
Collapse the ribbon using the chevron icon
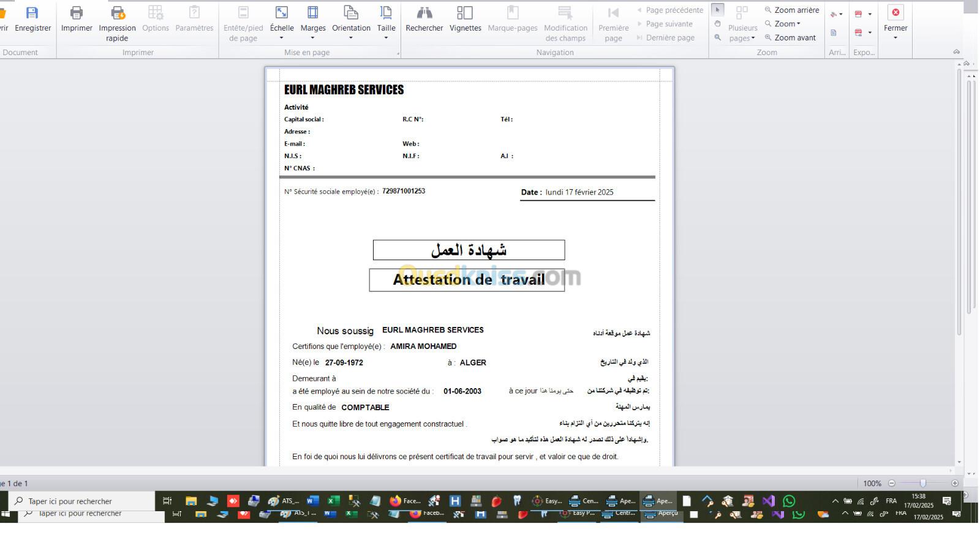click(x=956, y=52)
